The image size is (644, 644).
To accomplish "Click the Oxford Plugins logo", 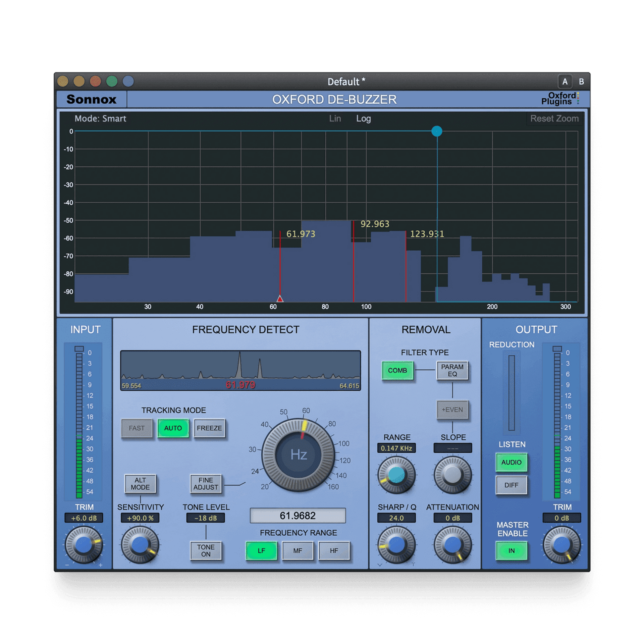I will pos(560,98).
